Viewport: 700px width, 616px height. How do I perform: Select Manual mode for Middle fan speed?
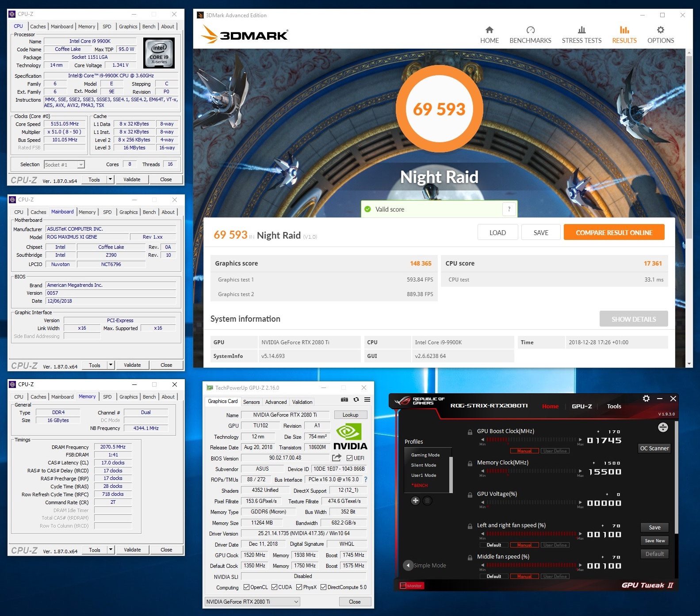524,576
